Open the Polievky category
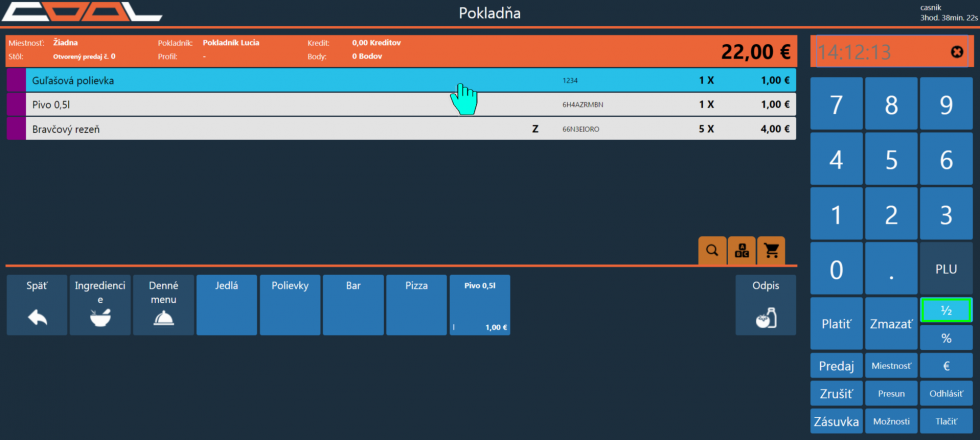The image size is (980, 440). click(290, 305)
